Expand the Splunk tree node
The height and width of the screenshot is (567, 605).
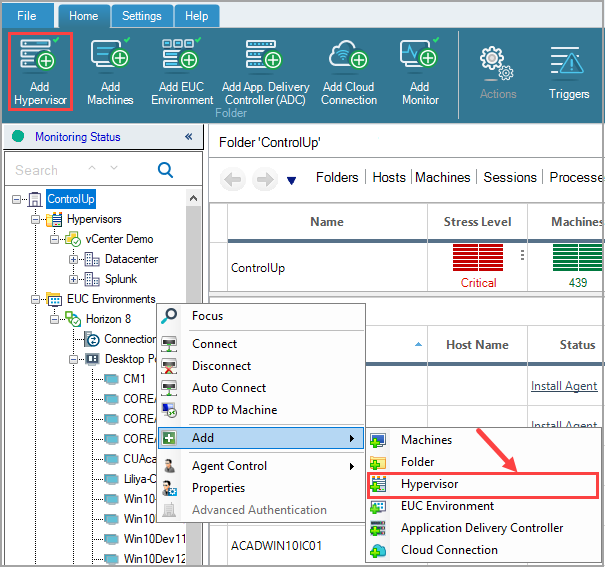pyautogui.click(x=73, y=279)
